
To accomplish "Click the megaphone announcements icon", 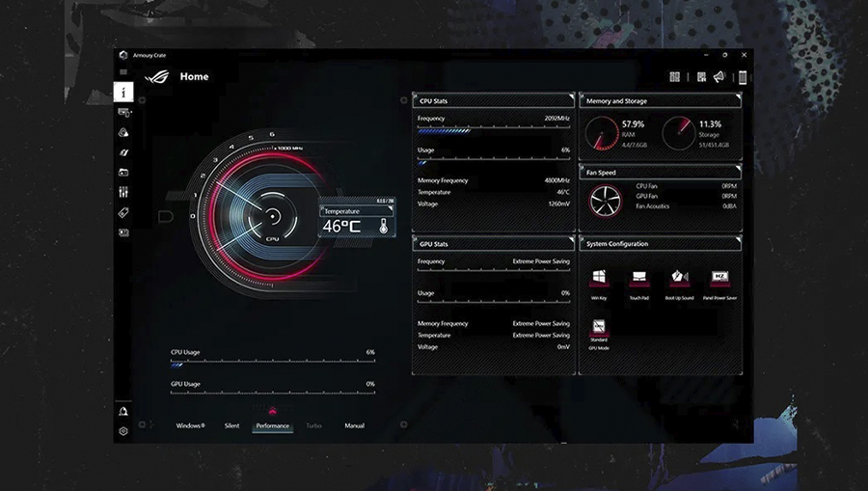I will [x=719, y=77].
